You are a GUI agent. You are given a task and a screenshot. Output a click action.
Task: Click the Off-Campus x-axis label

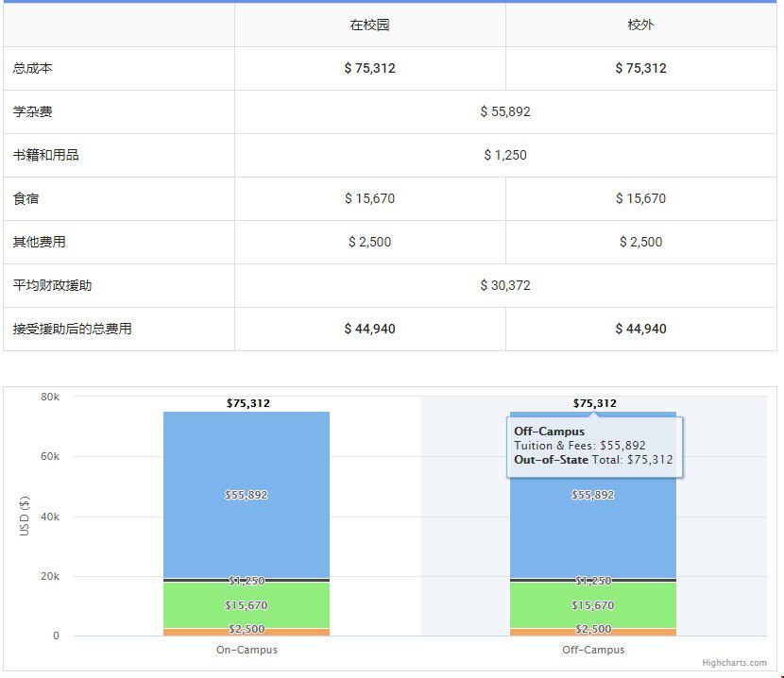[x=593, y=650]
